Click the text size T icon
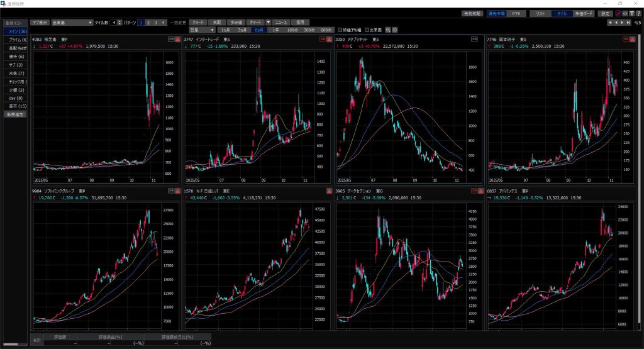 [x=631, y=13]
